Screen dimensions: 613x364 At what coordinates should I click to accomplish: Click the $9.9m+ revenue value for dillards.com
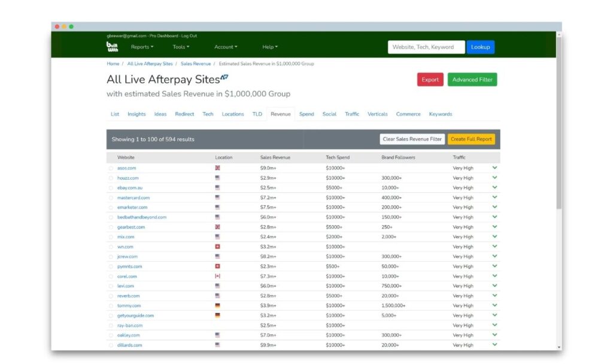268,345
